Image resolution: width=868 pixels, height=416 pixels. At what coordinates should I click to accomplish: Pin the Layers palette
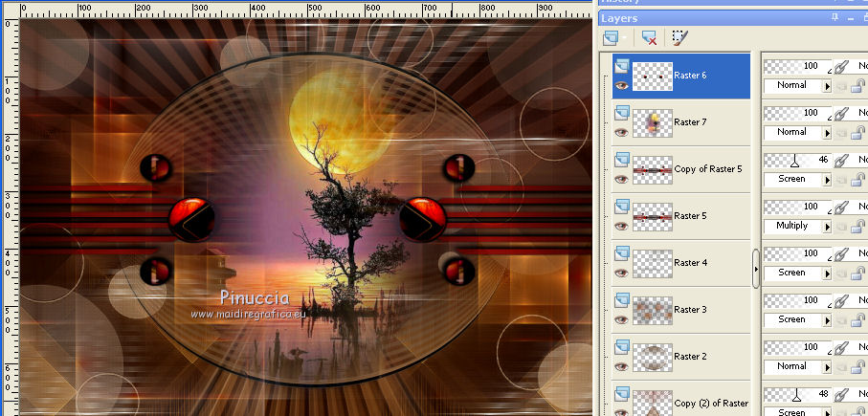point(835,18)
